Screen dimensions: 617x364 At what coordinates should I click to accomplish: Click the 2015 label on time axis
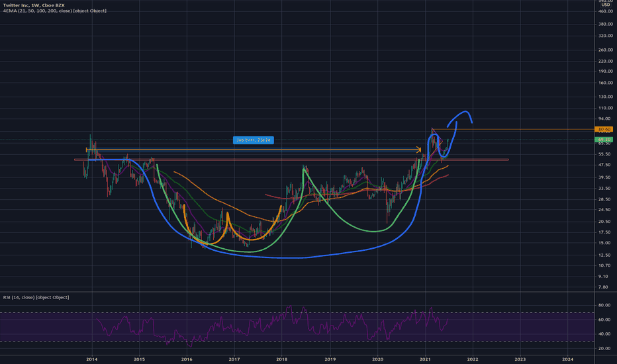tap(139, 359)
